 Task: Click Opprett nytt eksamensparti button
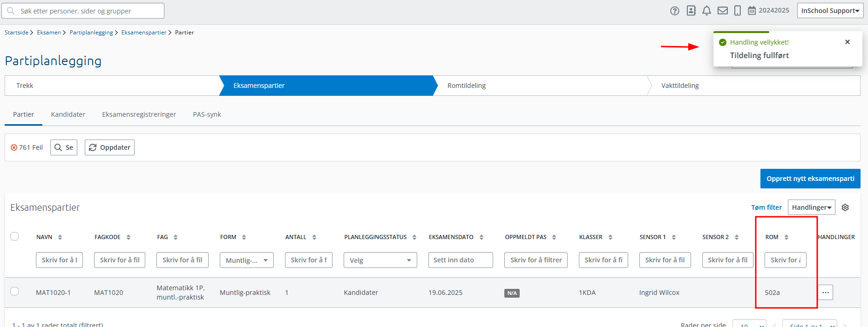coord(810,179)
